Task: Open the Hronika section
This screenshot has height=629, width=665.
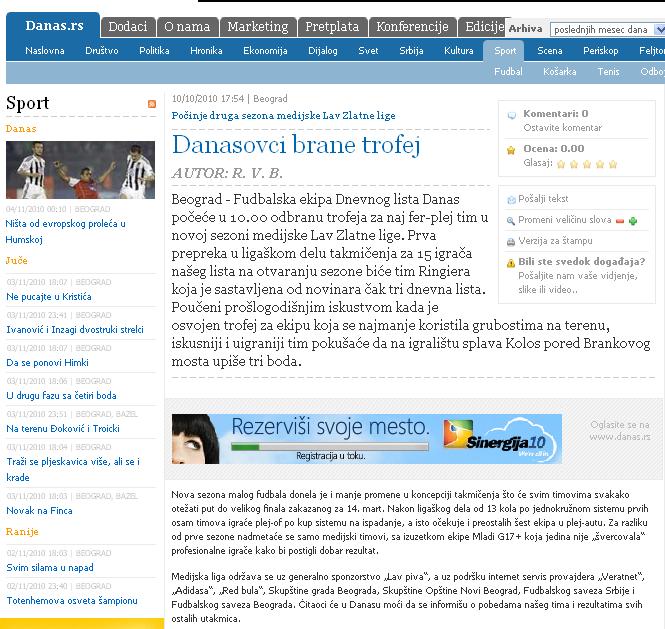Action: coord(206,51)
